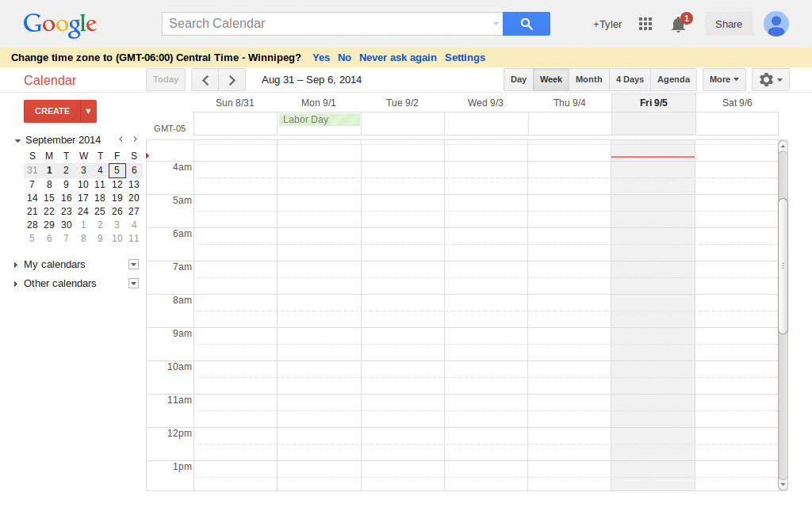Open the Labor Day event
This screenshot has width=812, height=511.
(x=319, y=119)
